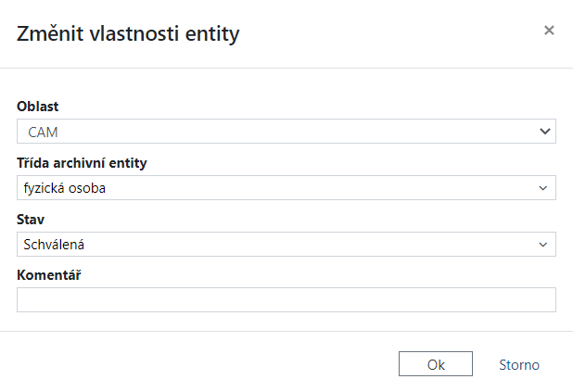The image size is (573, 392).
Task: Focus the Komentář text field
Action: (286, 299)
